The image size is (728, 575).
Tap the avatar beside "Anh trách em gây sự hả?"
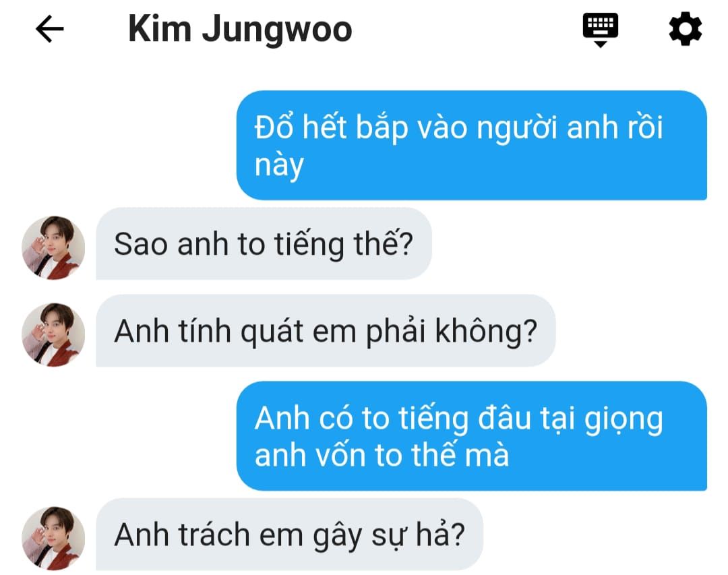(x=53, y=539)
